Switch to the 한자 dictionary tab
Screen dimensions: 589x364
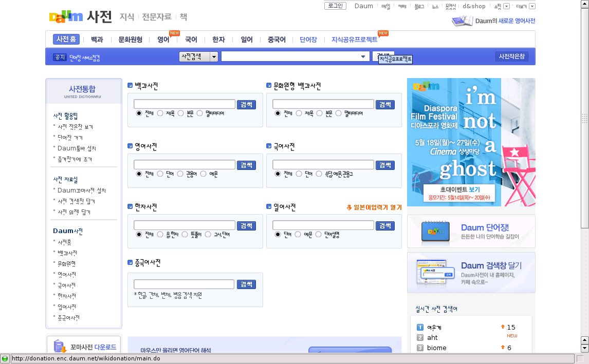218,40
